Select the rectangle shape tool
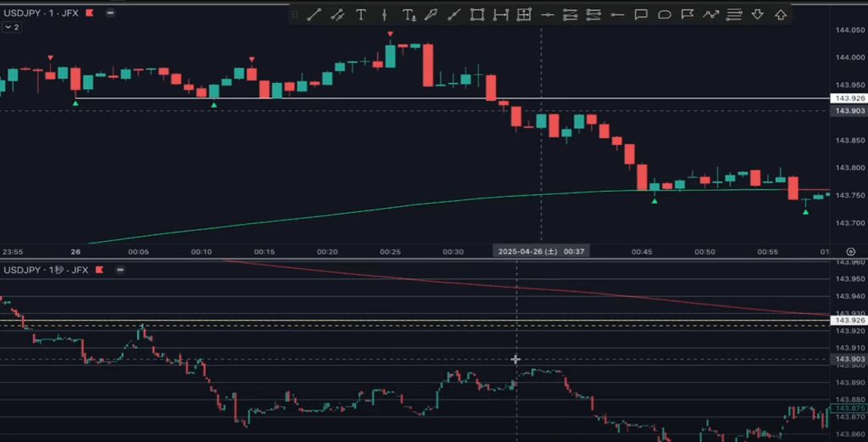The height and width of the screenshot is (442, 868). point(477,14)
